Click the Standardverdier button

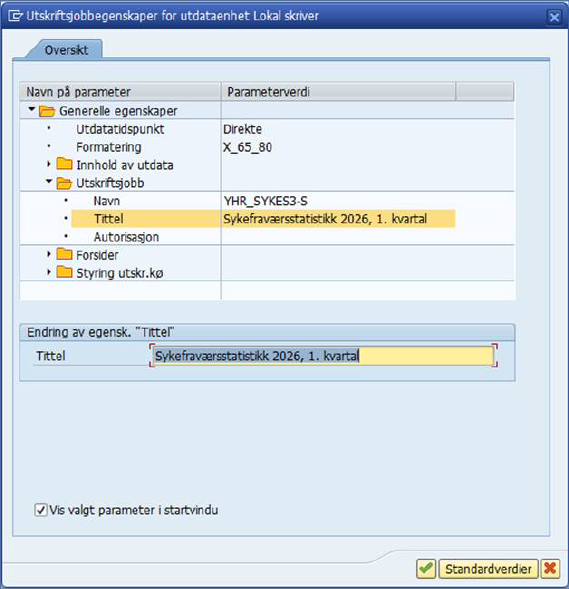[x=488, y=568]
